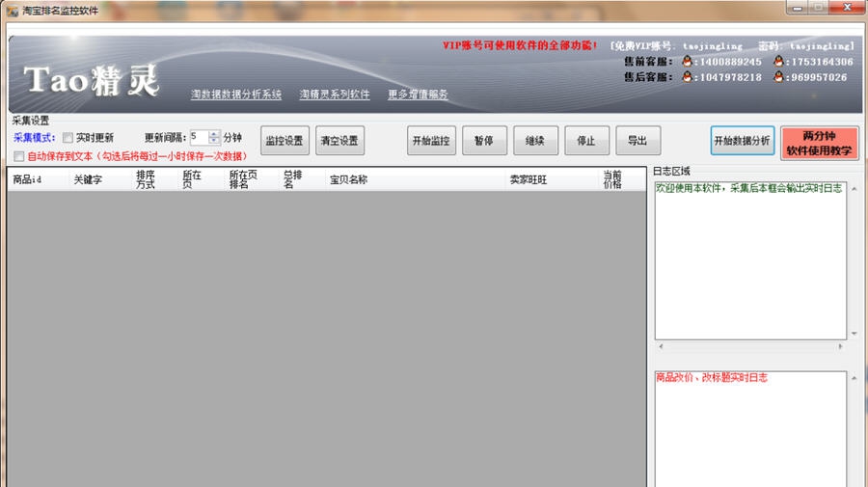Click scroll-up arrow of 商品改价 log box
The height and width of the screenshot is (487, 868).
click(854, 378)
